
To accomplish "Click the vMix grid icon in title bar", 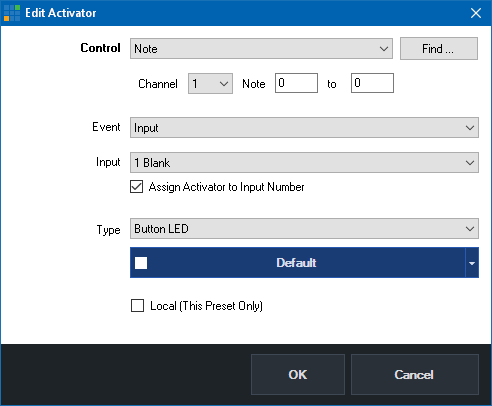I will (12, 13).
